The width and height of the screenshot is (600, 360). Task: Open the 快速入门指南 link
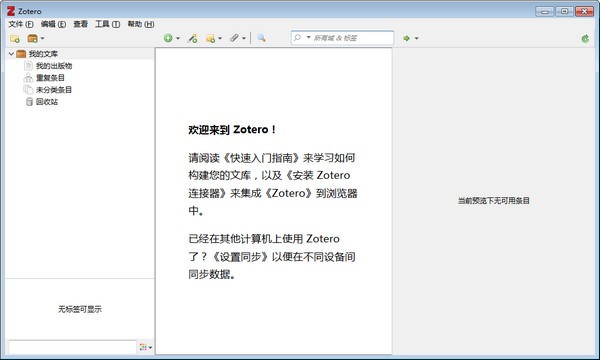coord(261,158)
